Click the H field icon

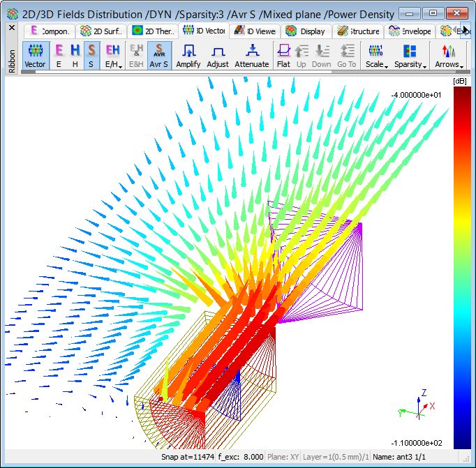click(x=75, y=55)
